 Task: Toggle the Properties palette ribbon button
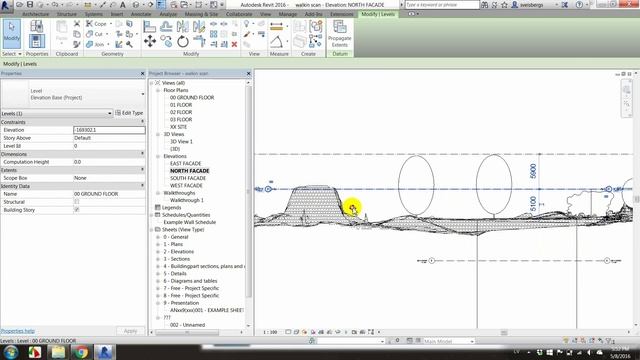click(x=37, y=41)
